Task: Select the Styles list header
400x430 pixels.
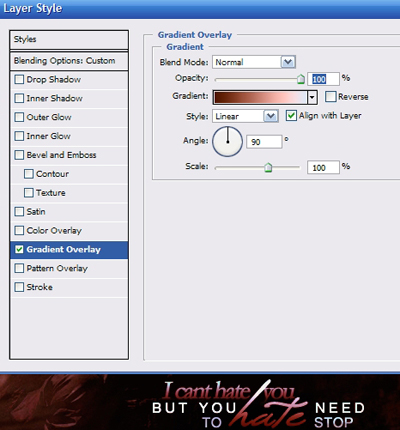Action: click(x=69, y=40)
